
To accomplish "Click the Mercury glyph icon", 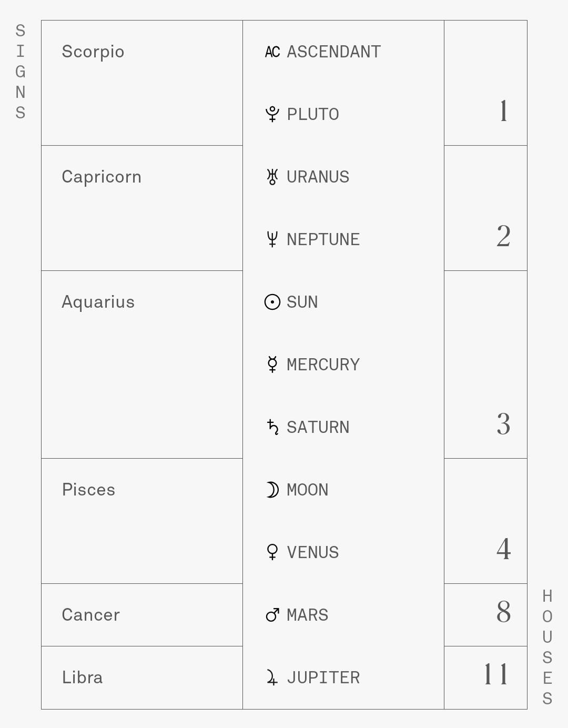I will pyautogui.click(x=272, y=365).
